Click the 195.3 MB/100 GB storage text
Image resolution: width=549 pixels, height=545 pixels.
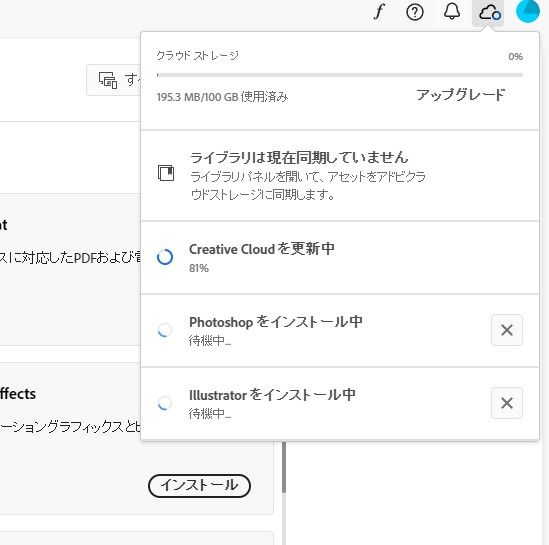(222, 97)
